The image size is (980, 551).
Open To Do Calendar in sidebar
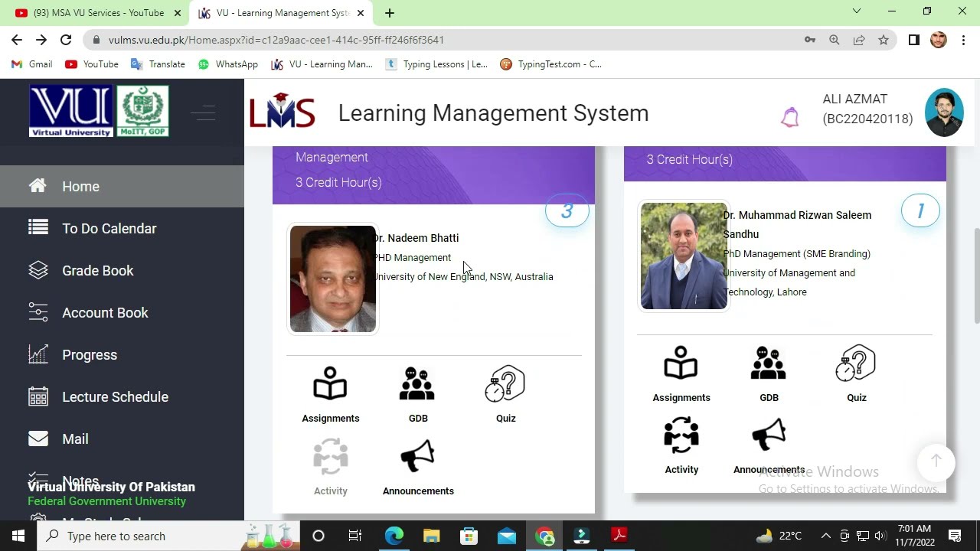tap(122, 228)
